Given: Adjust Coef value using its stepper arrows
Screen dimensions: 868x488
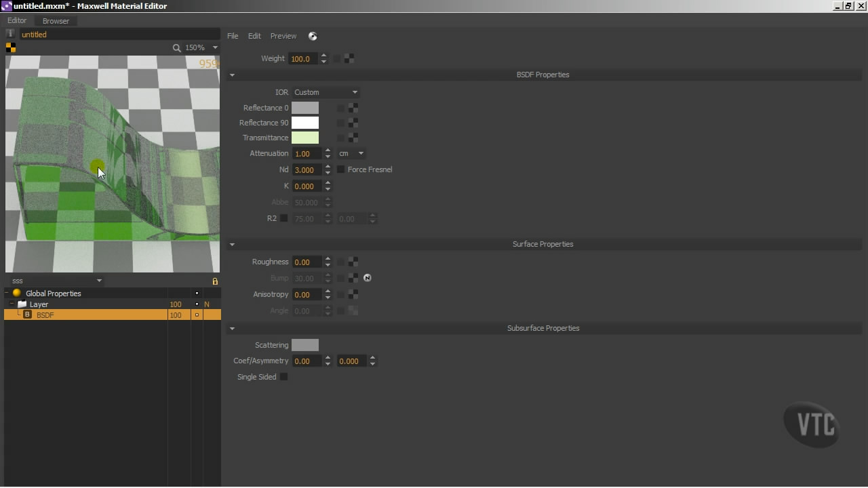Looking at the screenshot, I should pos(328,361).
